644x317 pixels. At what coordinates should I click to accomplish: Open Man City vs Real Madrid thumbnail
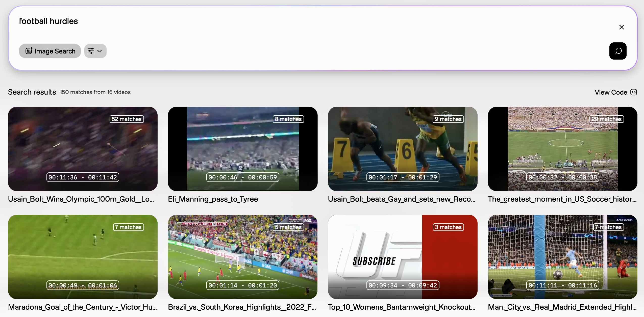click(562, 257)
